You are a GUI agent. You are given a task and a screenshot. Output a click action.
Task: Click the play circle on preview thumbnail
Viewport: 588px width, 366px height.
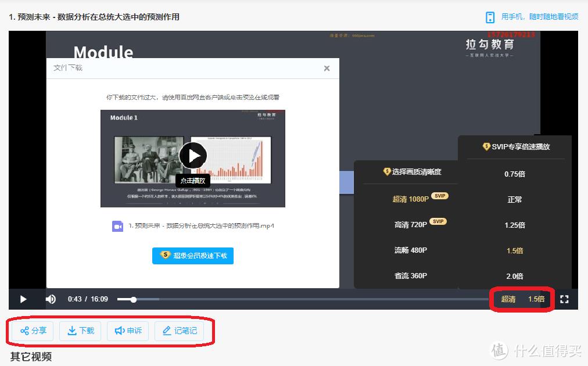pyautogui.click(x=193, y=156)
